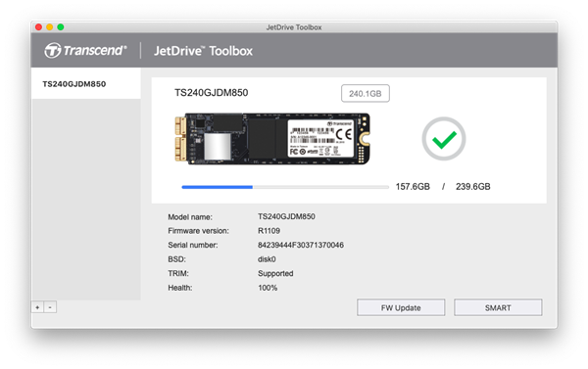This screenshot has width=588, height=369.
Task: Open the SMART information window
Action: tap(498, 307)
